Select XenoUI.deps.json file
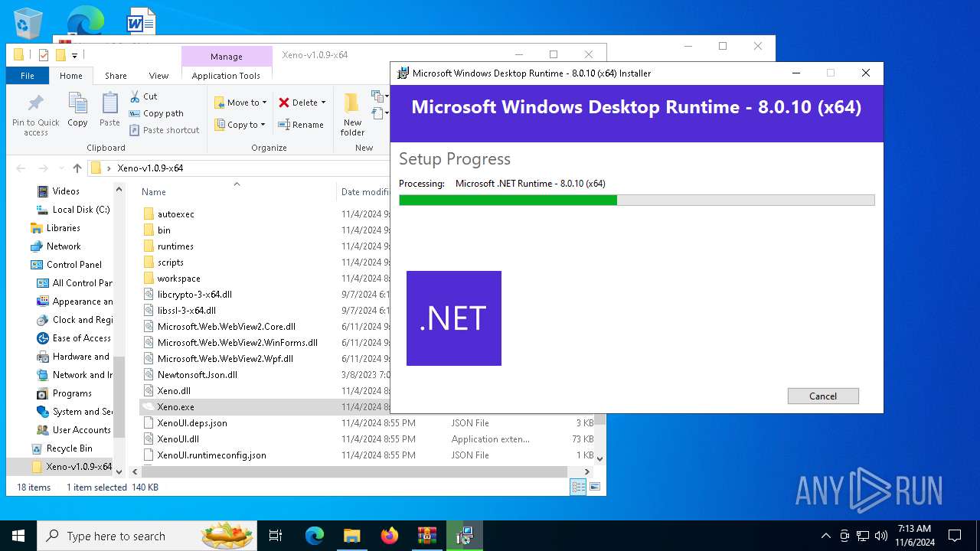This screenshot has width=980, height=551. (185, 423)
